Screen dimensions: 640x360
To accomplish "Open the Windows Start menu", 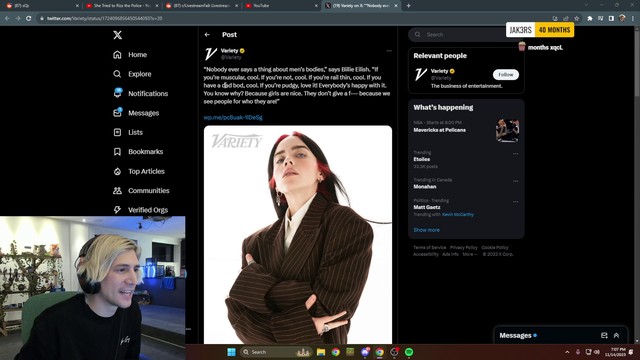I will pos(231,352).
